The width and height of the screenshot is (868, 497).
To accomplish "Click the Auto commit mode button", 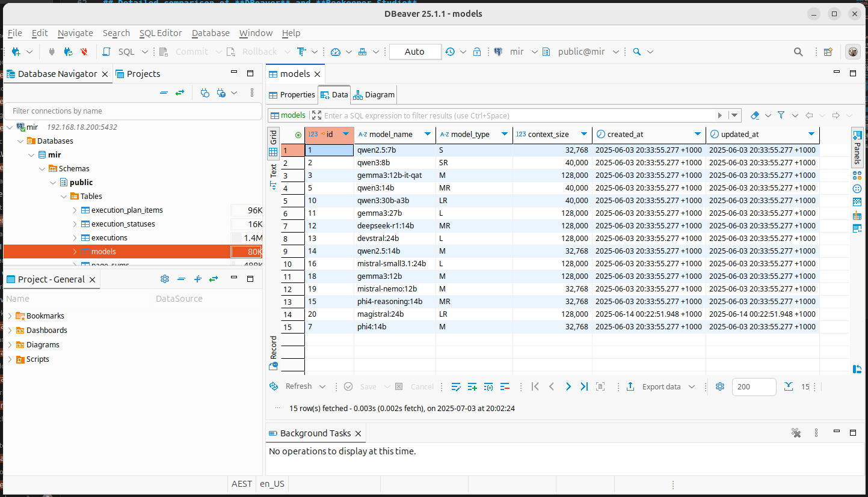I will coord(415,52).
